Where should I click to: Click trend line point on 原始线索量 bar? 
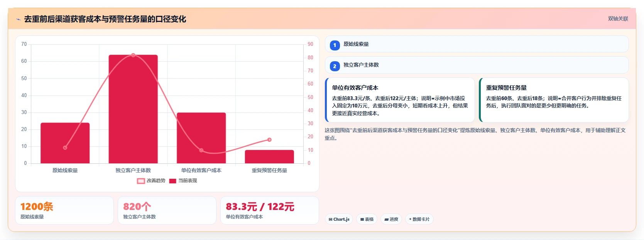click(65, 148)
